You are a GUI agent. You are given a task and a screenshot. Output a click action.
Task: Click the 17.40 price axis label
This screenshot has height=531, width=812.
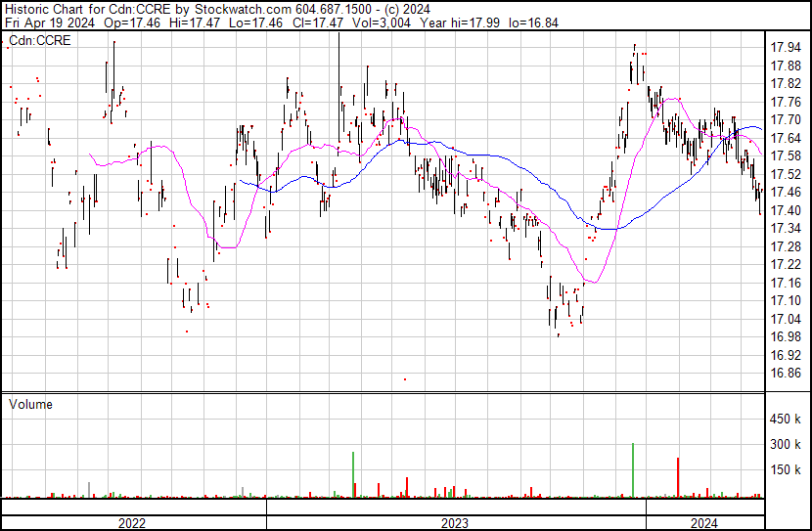[x=787, y=210]
